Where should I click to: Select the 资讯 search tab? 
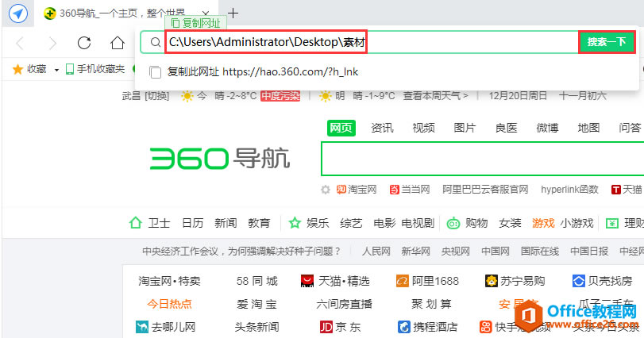(x=383, y=128)
